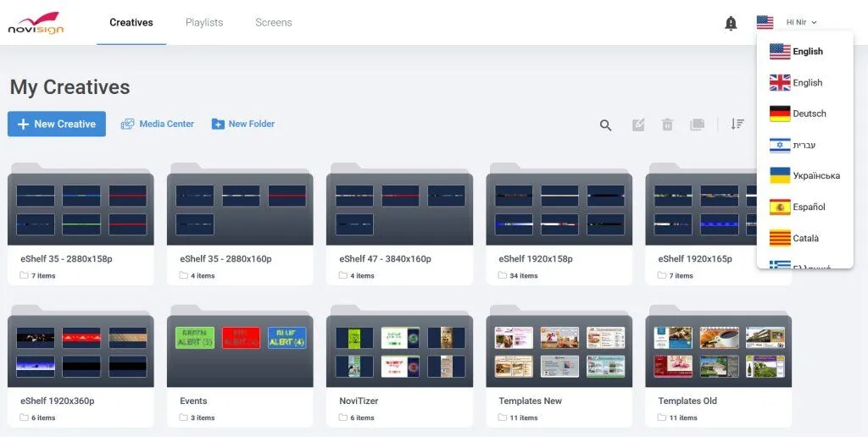
Task: Expand the Hi Nir user menu
Action: [x=801, y=23]
